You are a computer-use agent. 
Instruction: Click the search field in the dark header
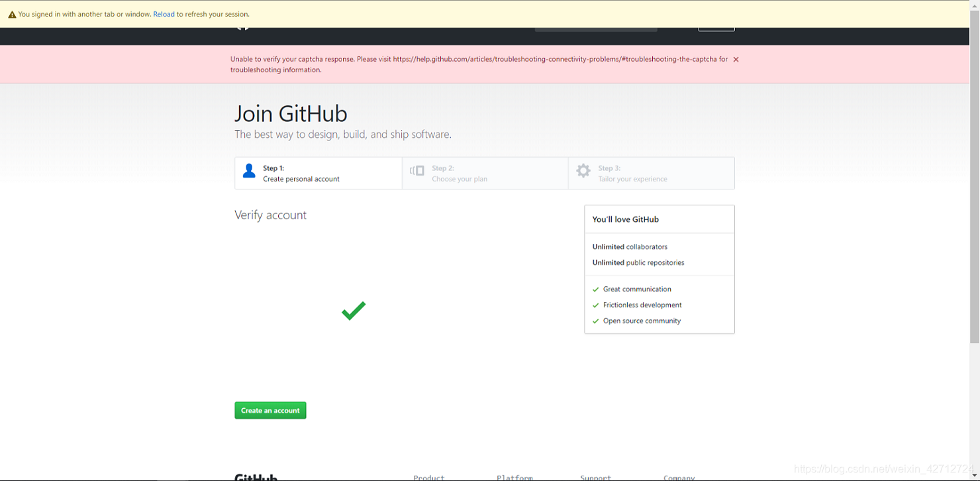tap(596, 29)
